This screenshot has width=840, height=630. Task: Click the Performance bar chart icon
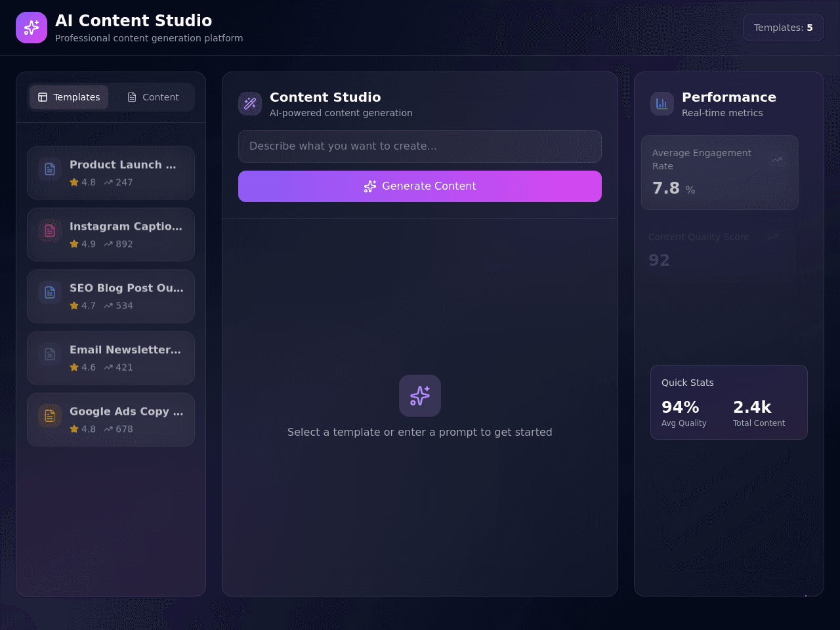coord(662,104)
